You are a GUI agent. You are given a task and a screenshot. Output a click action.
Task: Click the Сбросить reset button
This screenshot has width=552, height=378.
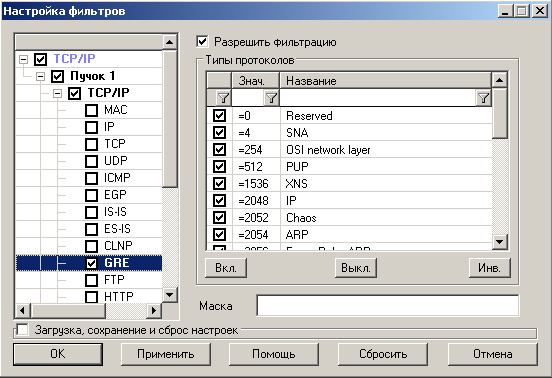pyautogui.click(x=383, y=354)
